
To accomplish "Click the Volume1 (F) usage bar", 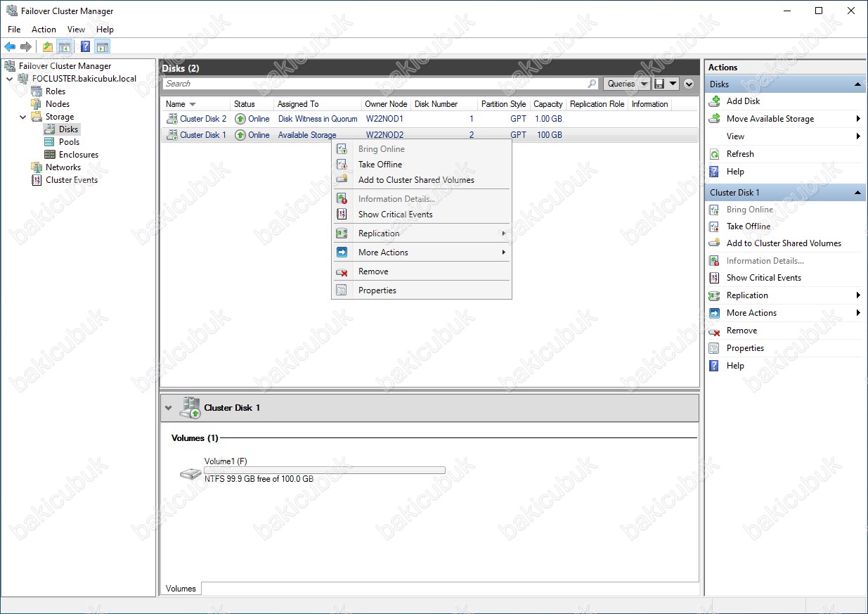I will pyautogui.click(x=324, y=471).
